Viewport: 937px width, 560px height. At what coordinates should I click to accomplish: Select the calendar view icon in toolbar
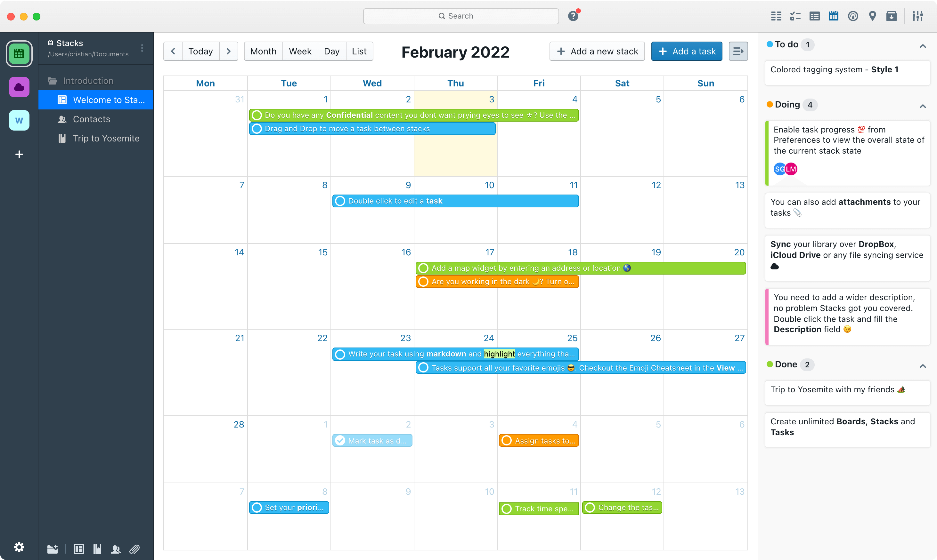point(833,16)
